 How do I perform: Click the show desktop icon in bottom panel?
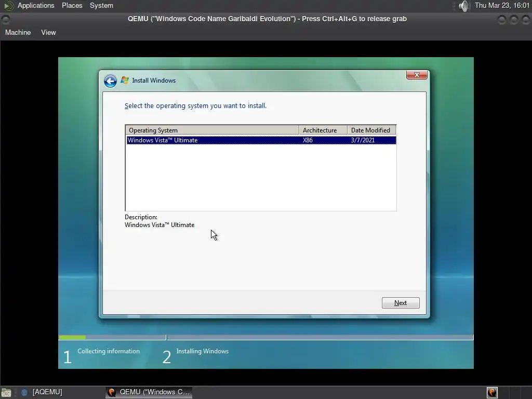click(x=6, y=393)
